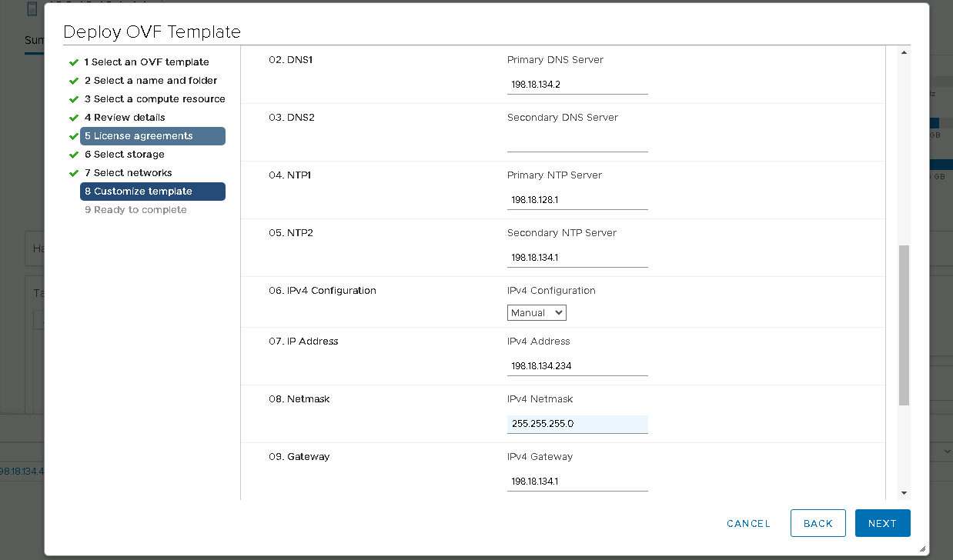Open step 7 Select networks

[x=128, y=173]
